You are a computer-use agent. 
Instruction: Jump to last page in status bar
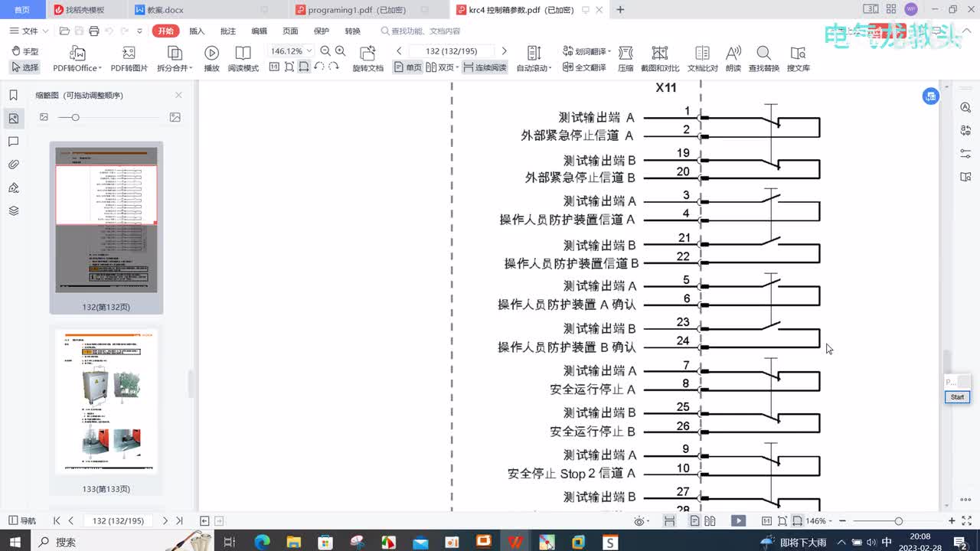point(180,520)
